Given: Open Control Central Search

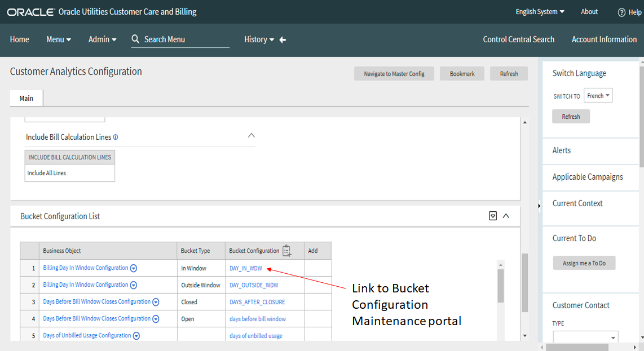Looking at the screenshot, I should tap(518, 39).
